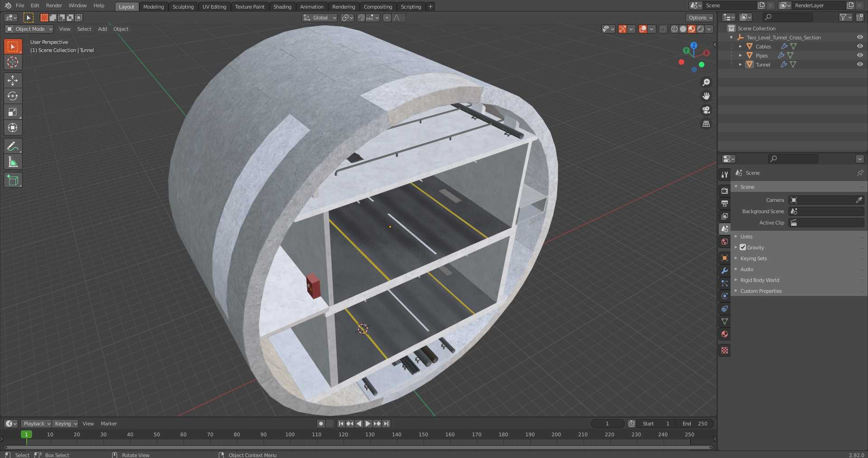868x458 pixels.
Task: Jump to the timeline end frame
Action: 386,424
